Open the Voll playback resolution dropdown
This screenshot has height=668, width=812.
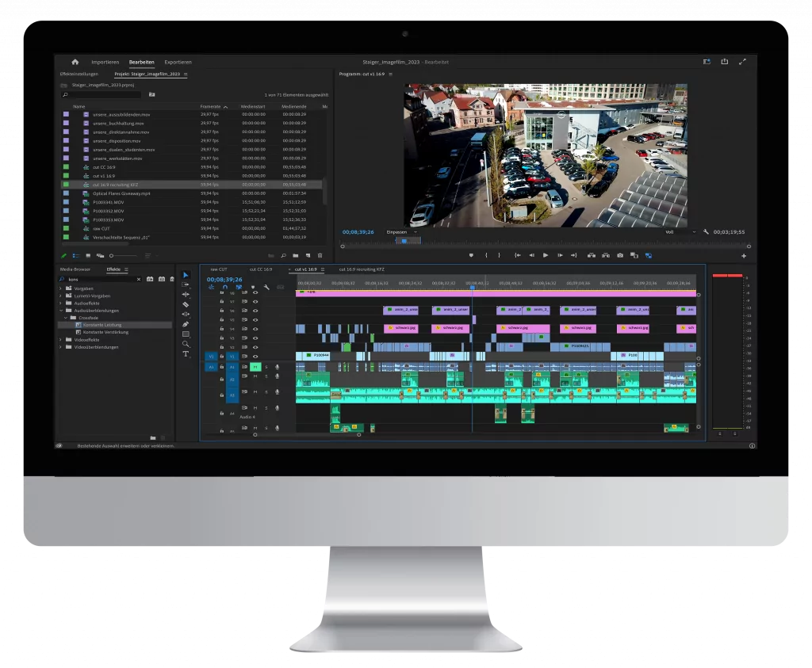click(680, 232)
